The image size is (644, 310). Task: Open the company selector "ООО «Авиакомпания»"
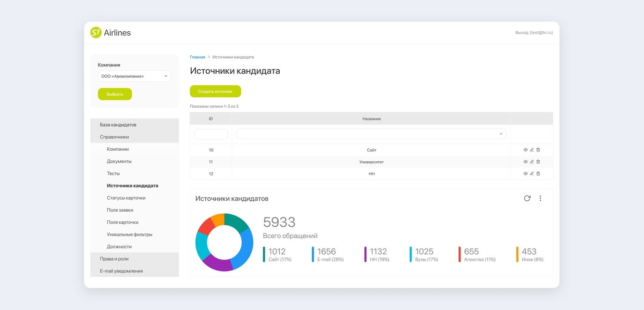134,76
